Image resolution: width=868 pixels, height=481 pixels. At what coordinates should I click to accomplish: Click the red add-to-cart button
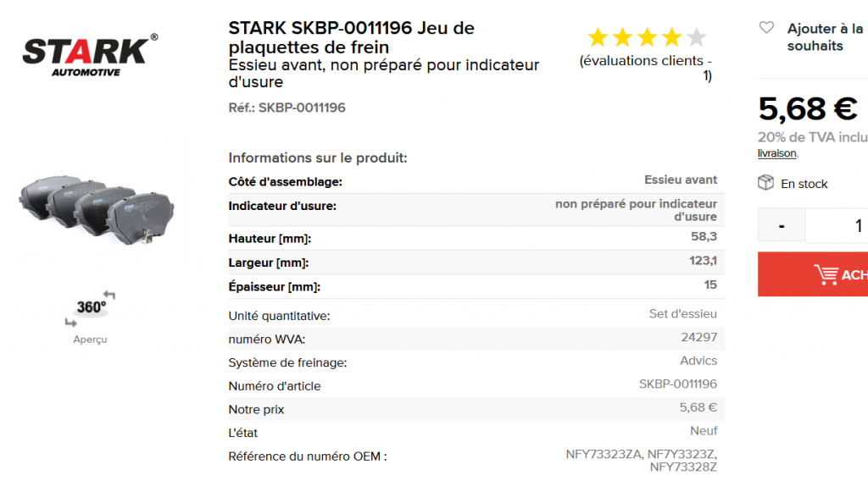tap(813, 274)
